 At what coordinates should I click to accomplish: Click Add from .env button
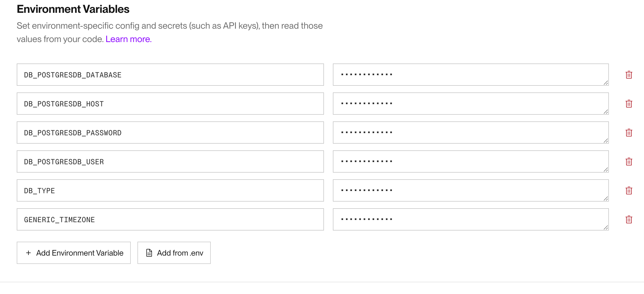click(180, 253)
